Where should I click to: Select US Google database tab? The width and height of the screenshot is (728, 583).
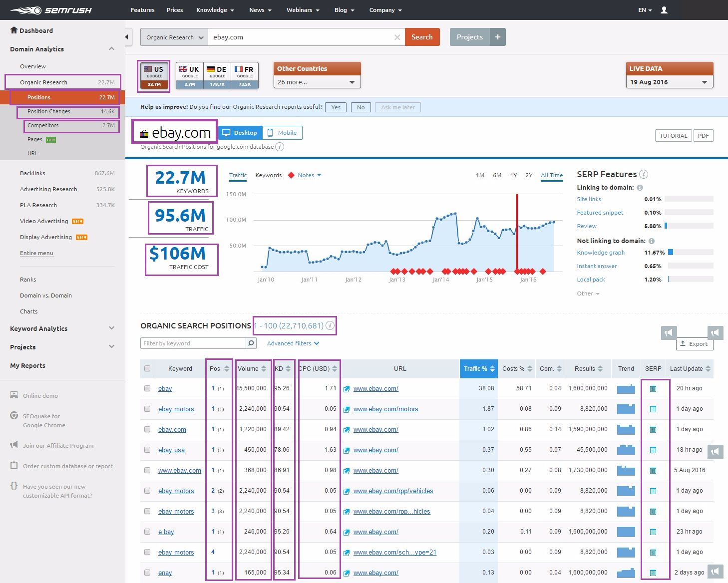pos(154,76)
